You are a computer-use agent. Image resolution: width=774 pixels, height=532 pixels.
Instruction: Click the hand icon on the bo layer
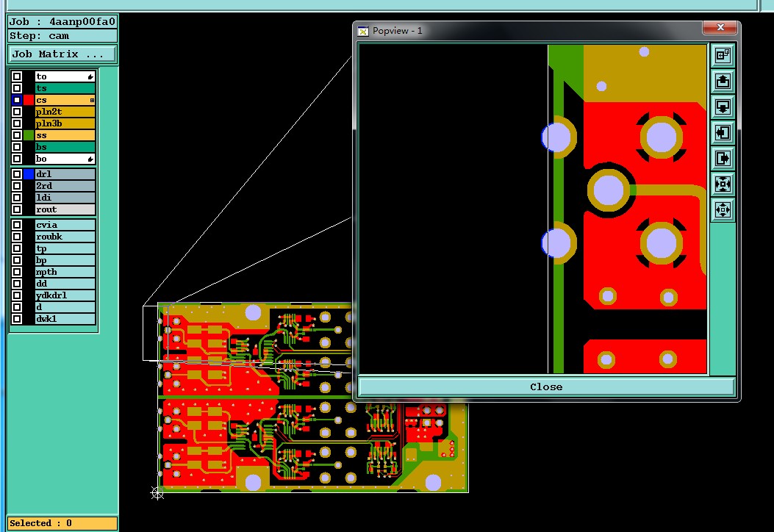[90, 159]
